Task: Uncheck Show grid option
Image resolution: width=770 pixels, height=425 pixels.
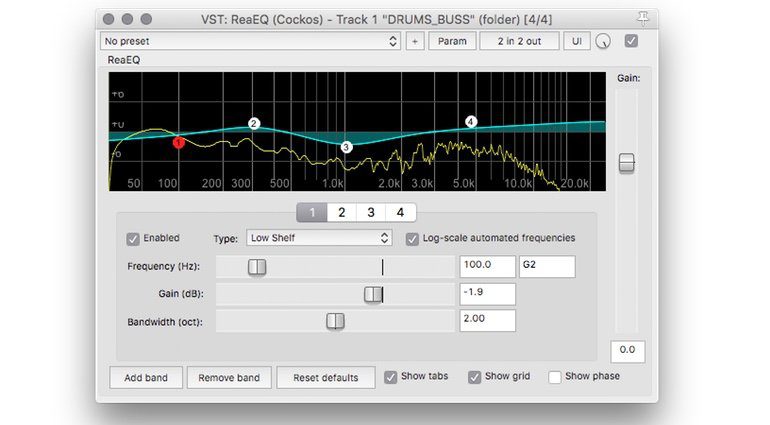Action: point(474,377)
